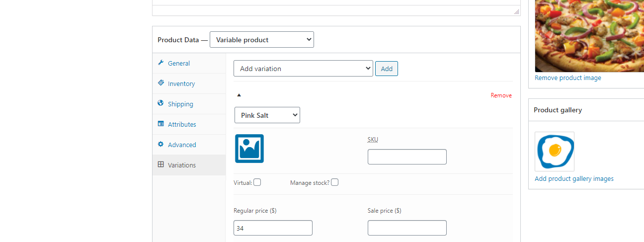
Task: Click the text area resize handle icon
Action: coord(516,11)
